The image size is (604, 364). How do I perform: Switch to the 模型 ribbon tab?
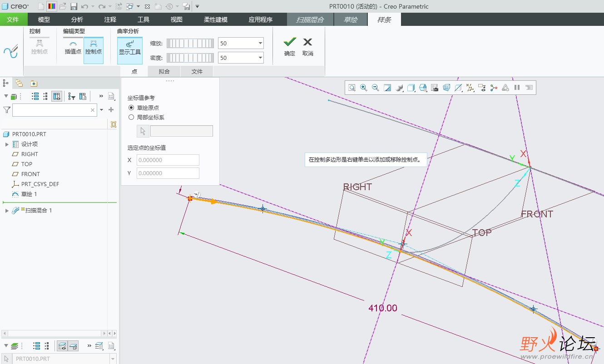coord(44,20)
